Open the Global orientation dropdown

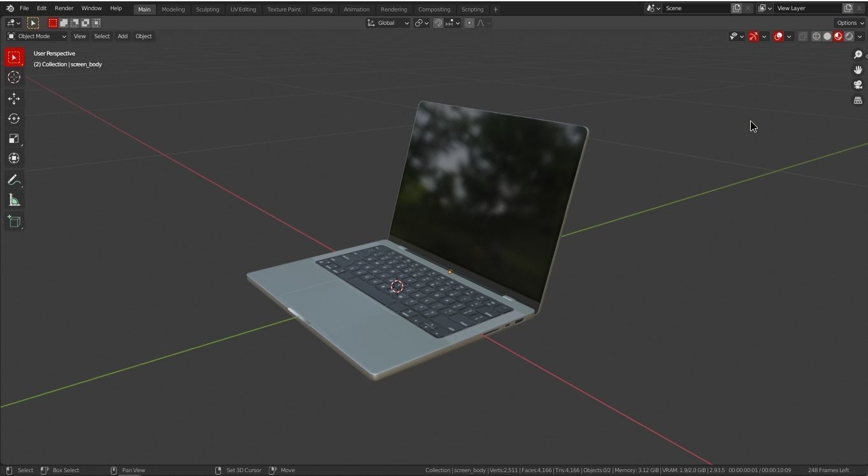tap(388, 23)
